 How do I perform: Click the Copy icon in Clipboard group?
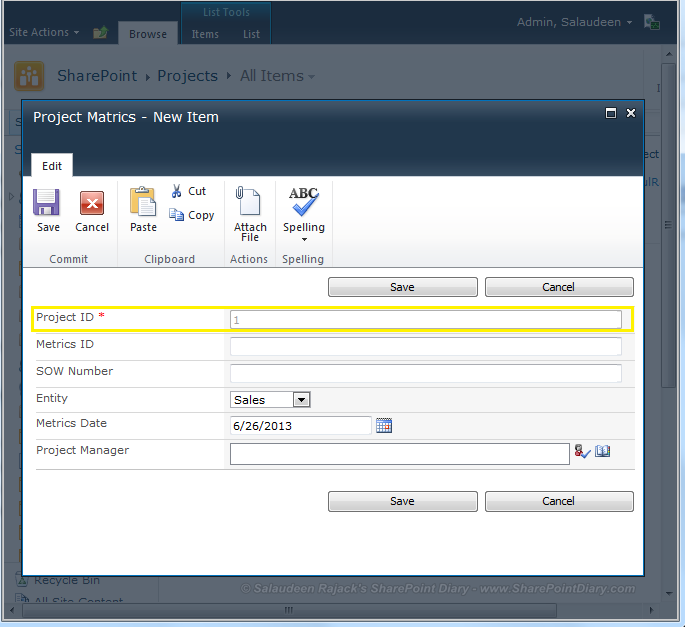point(176,215)
